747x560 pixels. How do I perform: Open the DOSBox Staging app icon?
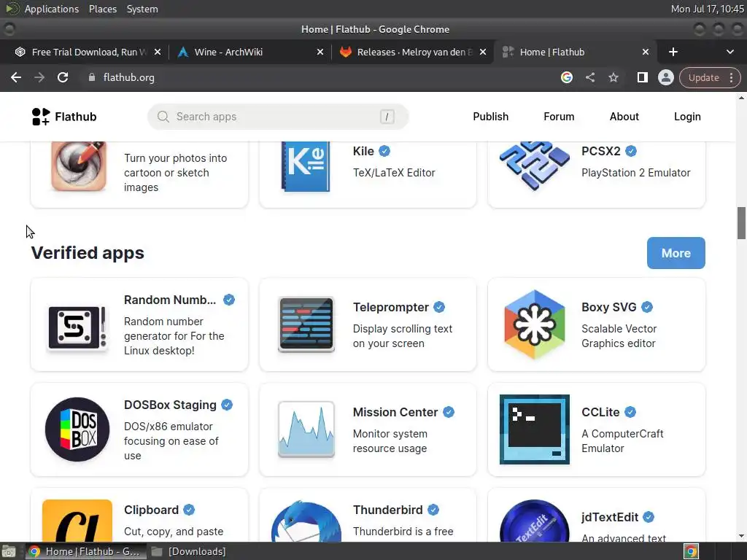click(x=77, y=429)
